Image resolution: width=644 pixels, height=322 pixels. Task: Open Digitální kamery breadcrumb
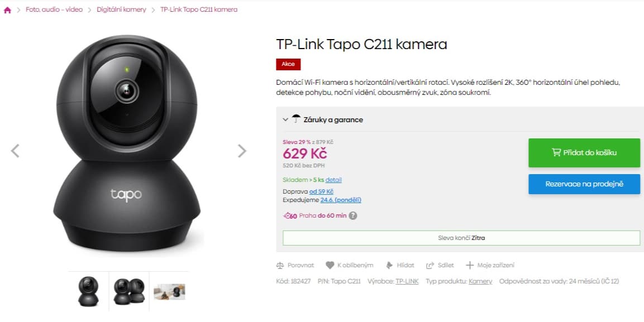[122, 9]
